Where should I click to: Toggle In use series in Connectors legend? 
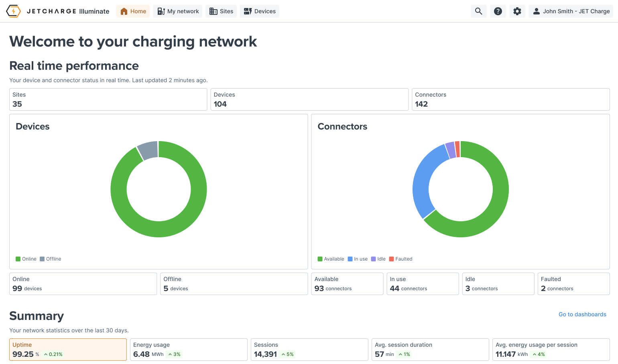click(x=358, y=259)
